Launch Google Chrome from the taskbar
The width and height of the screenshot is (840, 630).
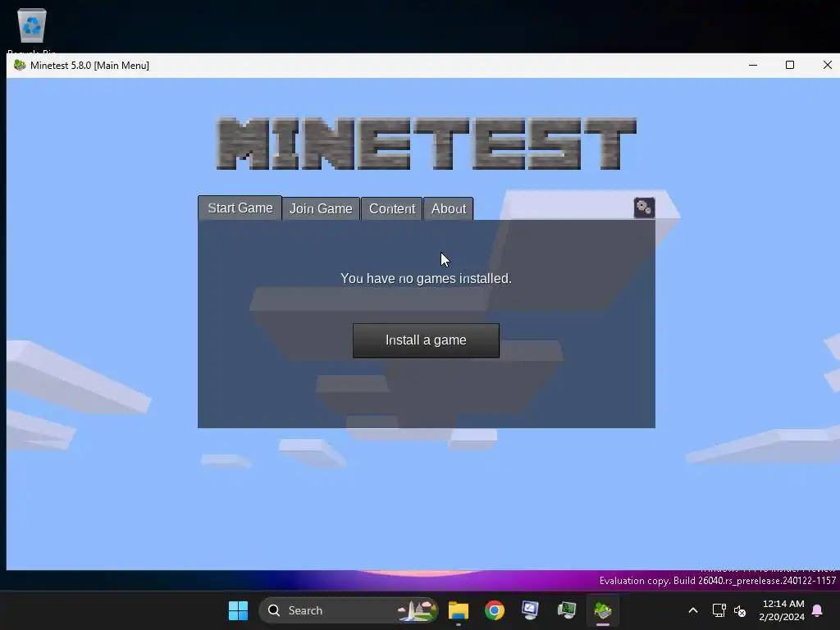[x=495, y=610]
